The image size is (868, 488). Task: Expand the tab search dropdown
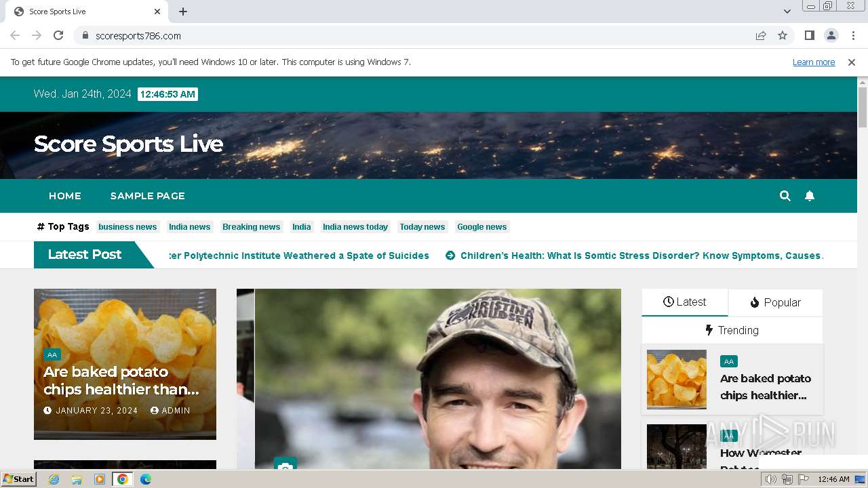coord(787,12)
